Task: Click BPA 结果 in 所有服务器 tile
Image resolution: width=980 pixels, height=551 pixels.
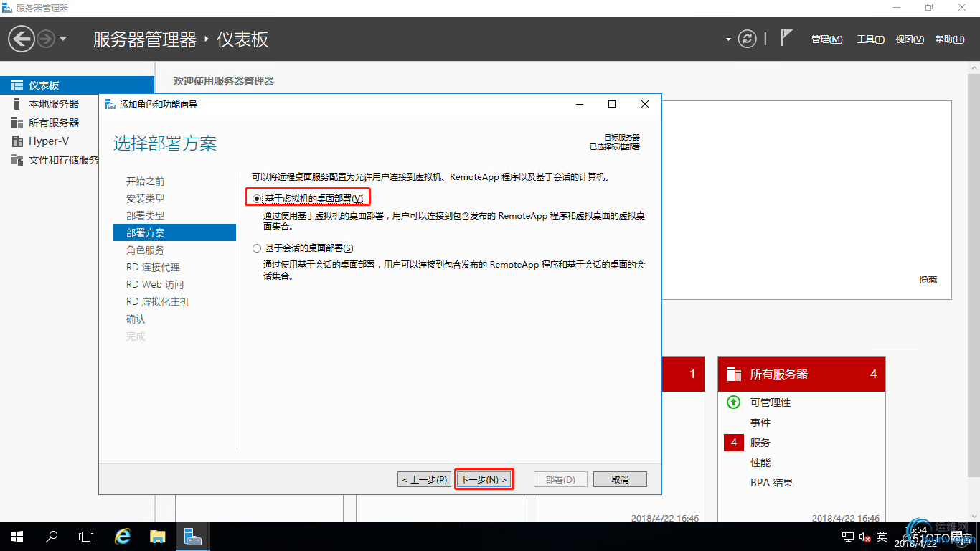Action: [x=772, y=483]
